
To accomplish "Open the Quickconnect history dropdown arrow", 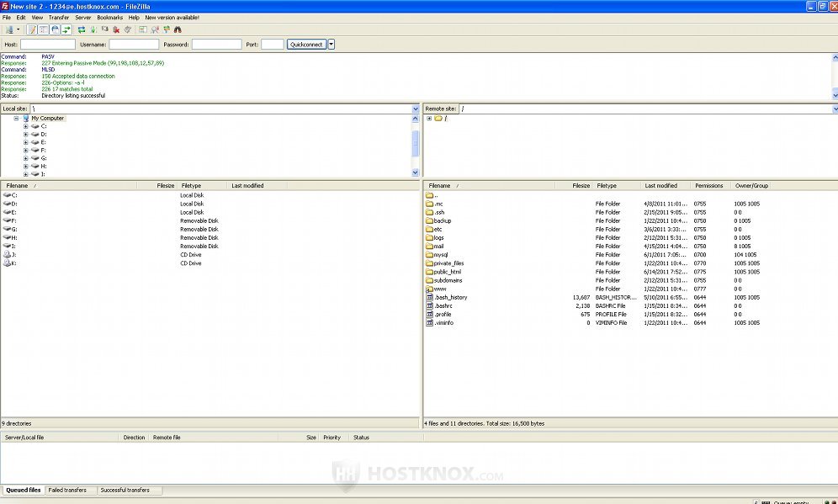I will pyautogui.click(x=331, y=45).
